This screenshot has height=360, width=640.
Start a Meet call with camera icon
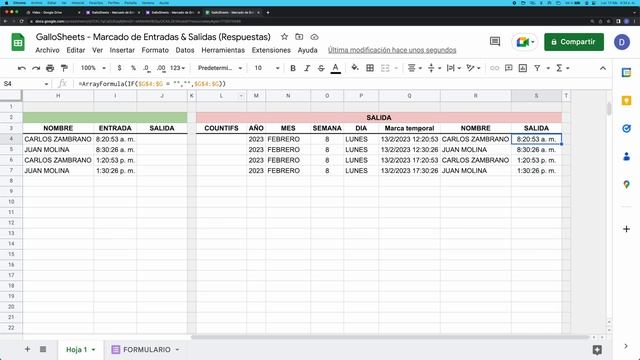pyautogui.click(x=524, y=42)
